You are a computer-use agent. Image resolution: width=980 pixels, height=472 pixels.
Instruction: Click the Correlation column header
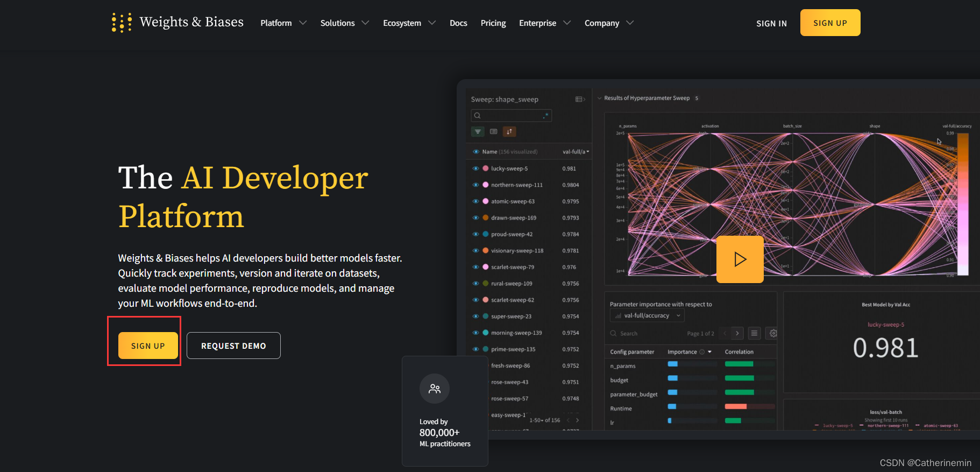click(739, 352)
